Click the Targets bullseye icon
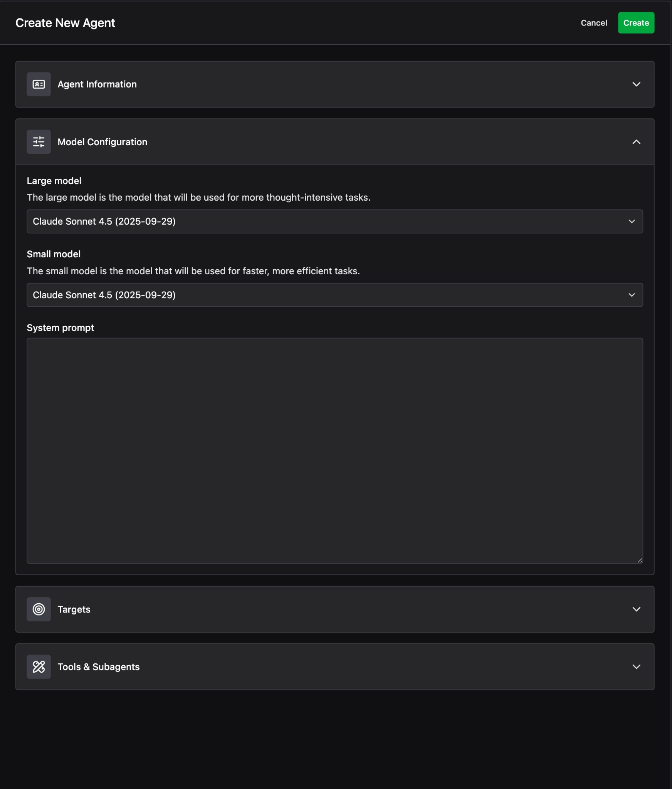The width and height of the screenshot is (672, 789). click(x=39, y=609)
